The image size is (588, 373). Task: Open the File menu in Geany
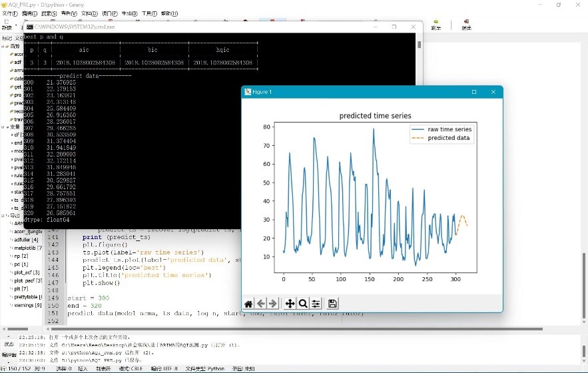10,13
